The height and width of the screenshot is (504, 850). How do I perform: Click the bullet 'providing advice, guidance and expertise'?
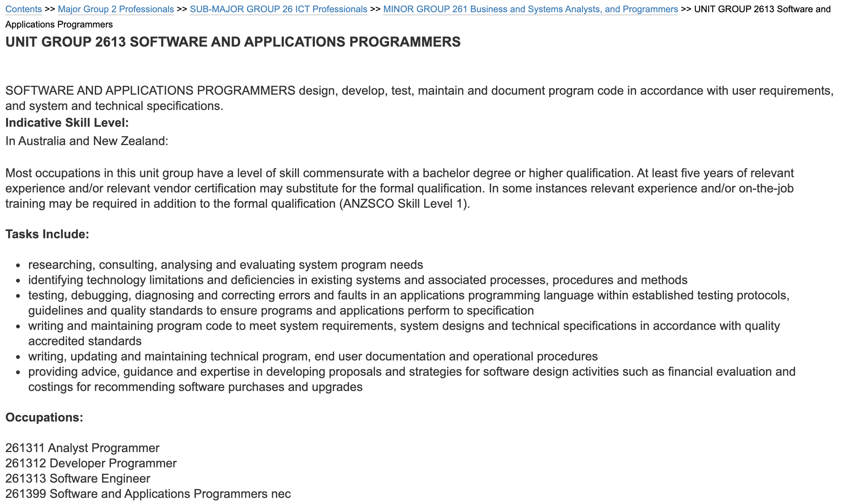pos(412,379)
